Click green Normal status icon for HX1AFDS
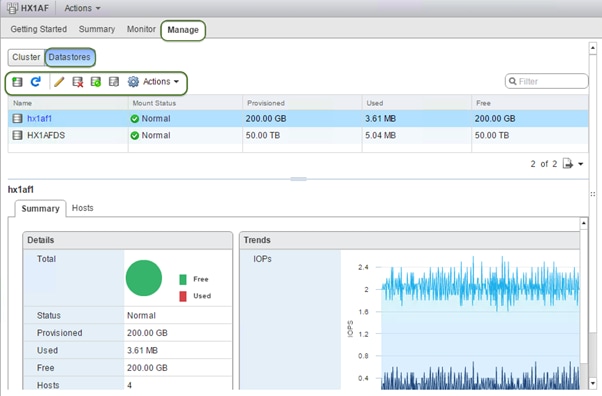This screenshot has height=396, width=602. coord(134,136)
